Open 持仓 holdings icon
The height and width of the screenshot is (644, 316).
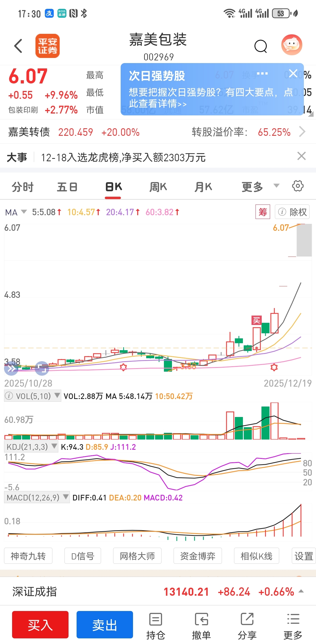(x=156, y=627)
